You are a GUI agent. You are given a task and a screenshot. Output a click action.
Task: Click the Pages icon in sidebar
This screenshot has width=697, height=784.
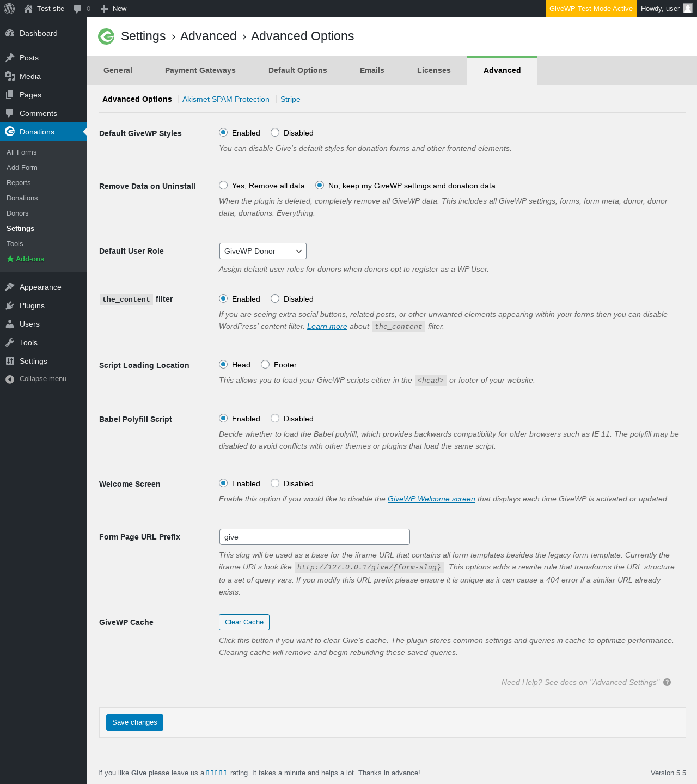[10, 95]
